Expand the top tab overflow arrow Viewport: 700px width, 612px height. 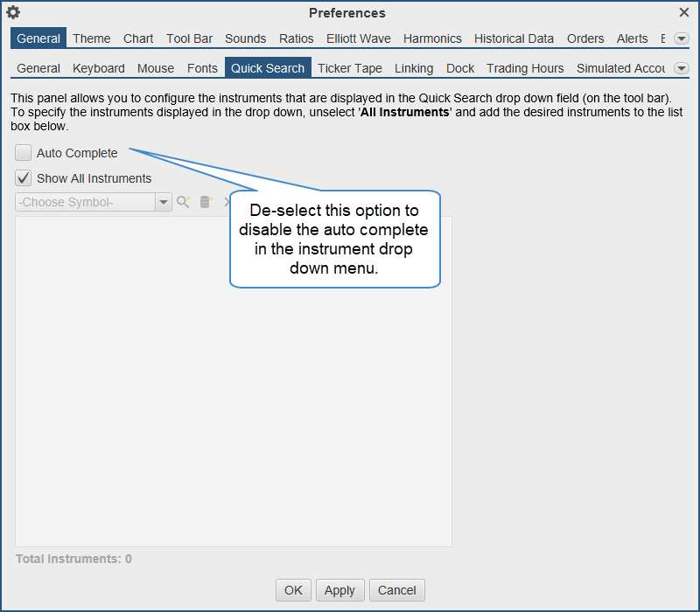point(681,38)
